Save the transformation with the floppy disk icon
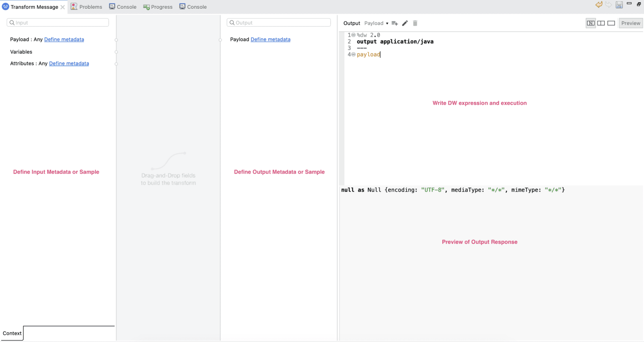 (619, 5)
